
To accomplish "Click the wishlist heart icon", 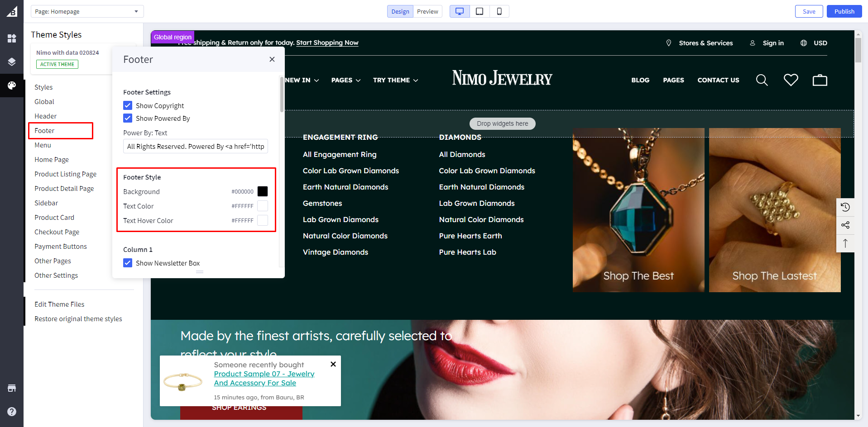I will (791, 80).
